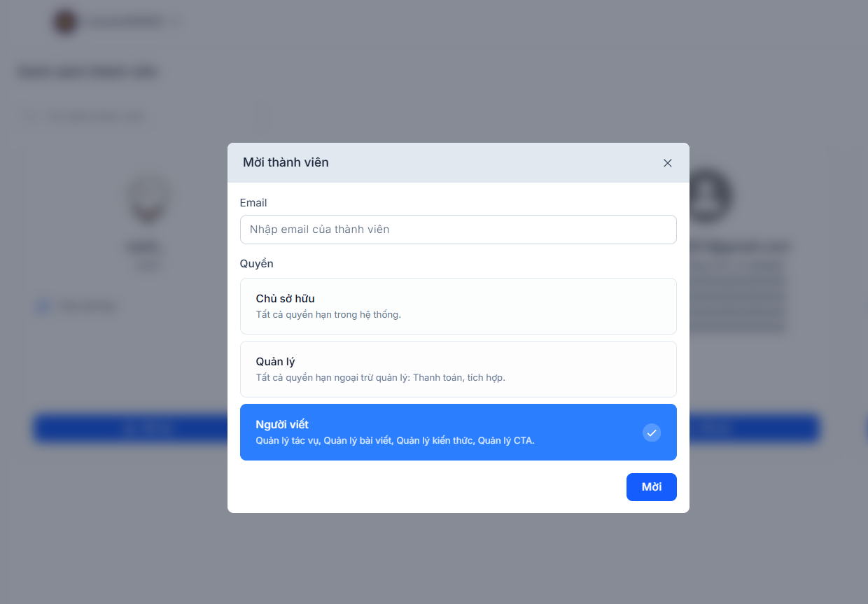Viewport: 868px width, 604px height.
Task: Click the blurred page heading behind dialog
Action: point(87,72)
